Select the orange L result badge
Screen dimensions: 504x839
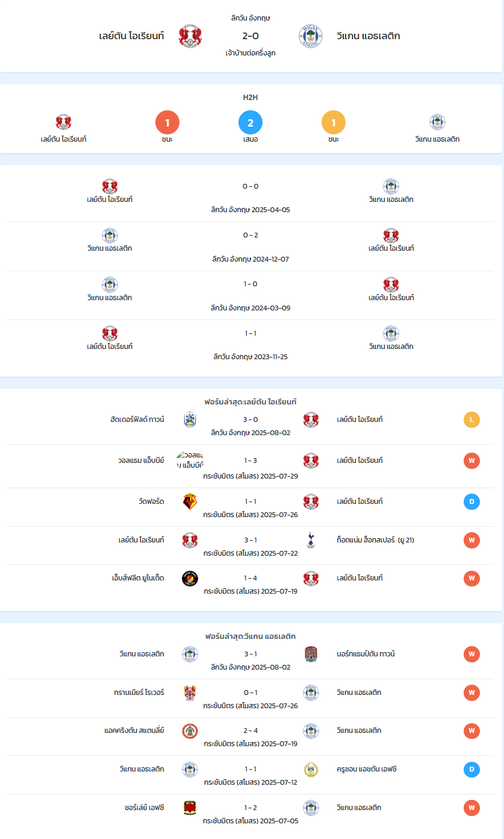click(x=471, y=419)
